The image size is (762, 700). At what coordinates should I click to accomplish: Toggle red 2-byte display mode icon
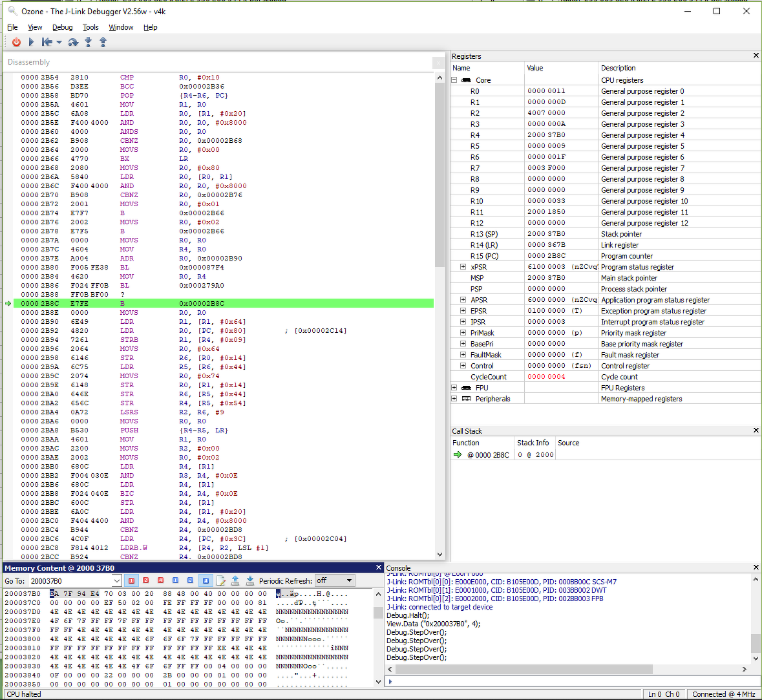click(x=146, y=580)
